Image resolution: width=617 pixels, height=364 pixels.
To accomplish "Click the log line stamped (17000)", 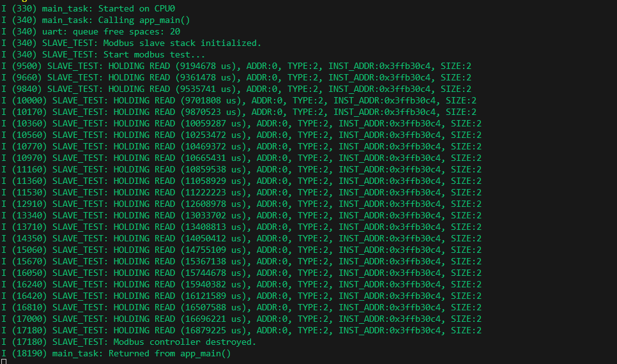I will pyautogui.click(x=241, y=319).
